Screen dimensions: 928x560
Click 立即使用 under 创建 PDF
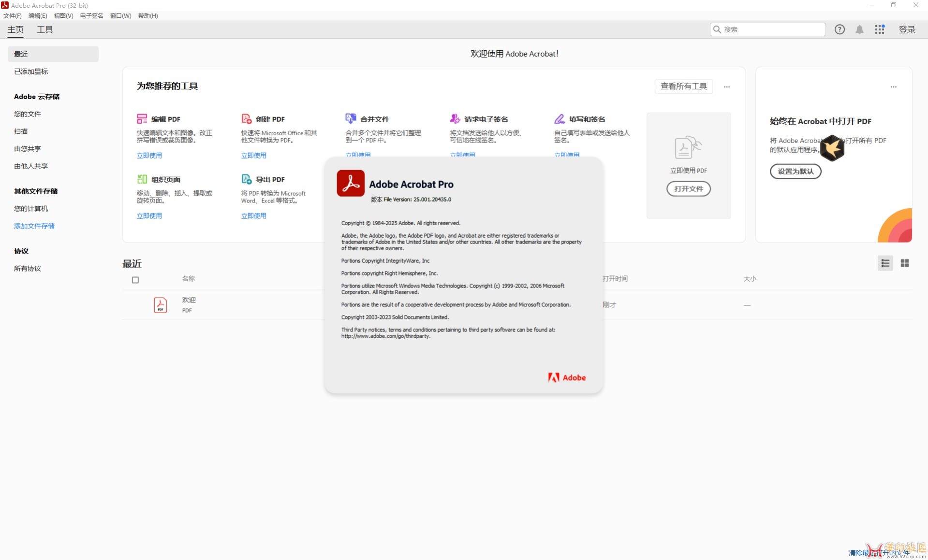(x=254, y=156)
